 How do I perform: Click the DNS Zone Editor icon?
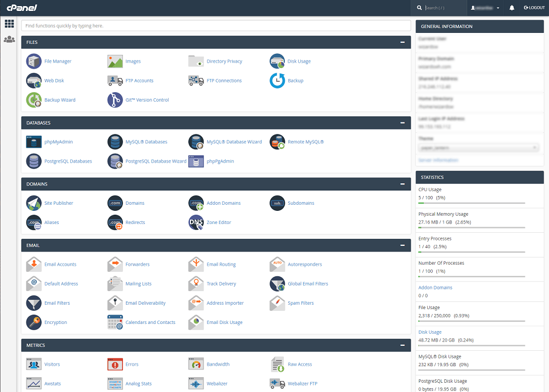[x=196, y=222]
